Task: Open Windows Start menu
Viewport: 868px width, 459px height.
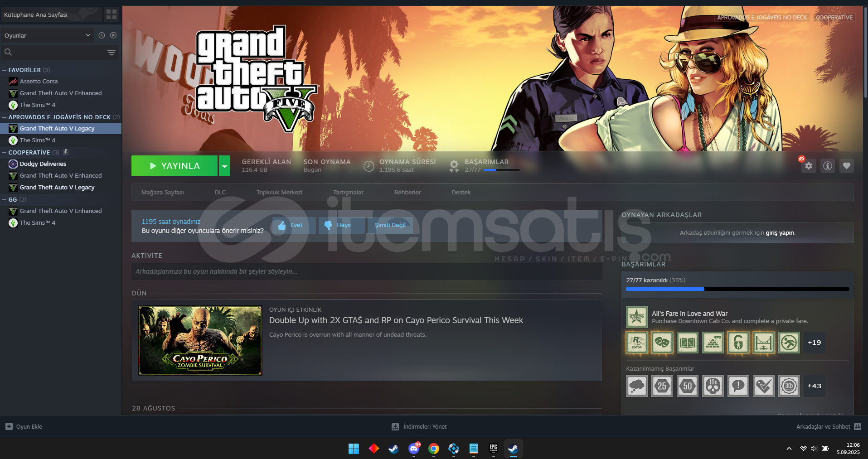Action: click(354, 449)
